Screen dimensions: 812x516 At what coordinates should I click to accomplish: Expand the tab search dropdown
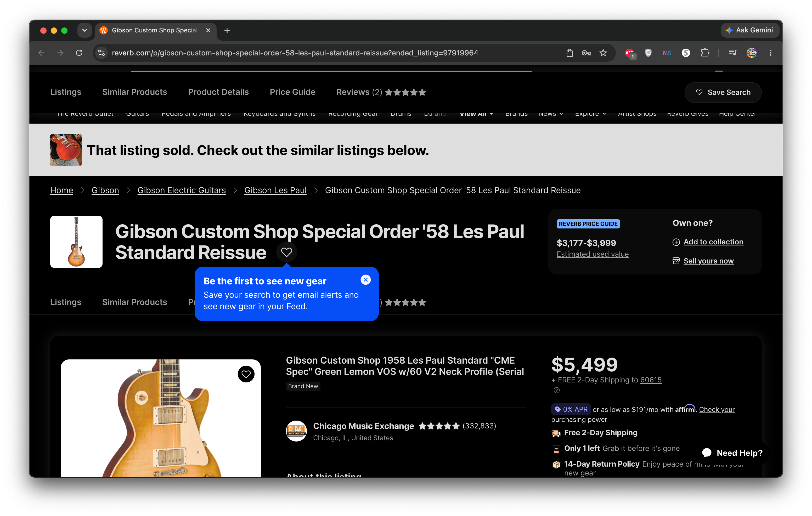pyautogui.click(x=85, y=30)
